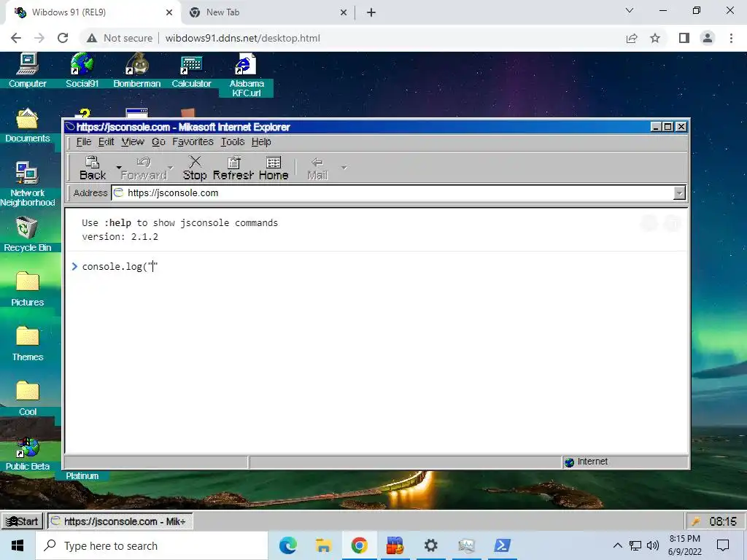Image resolution: width=747 pixels, height=560 pixels.
Task: Go back in Chrome
Action: click(16, 38)
